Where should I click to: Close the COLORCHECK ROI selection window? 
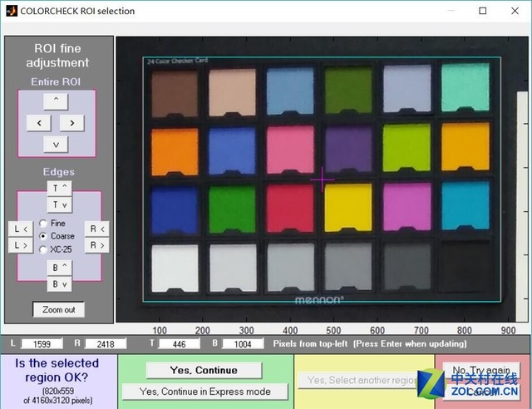tap(515, 11)
